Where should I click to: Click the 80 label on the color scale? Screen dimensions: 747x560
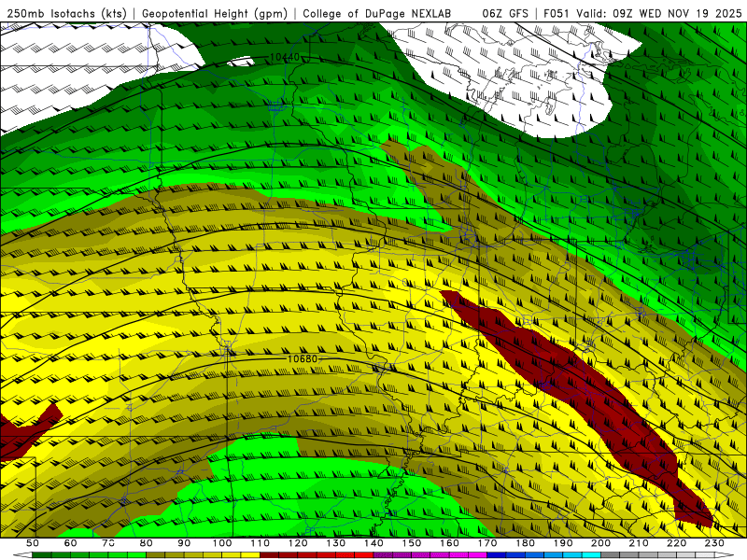(x=147, y=543)
